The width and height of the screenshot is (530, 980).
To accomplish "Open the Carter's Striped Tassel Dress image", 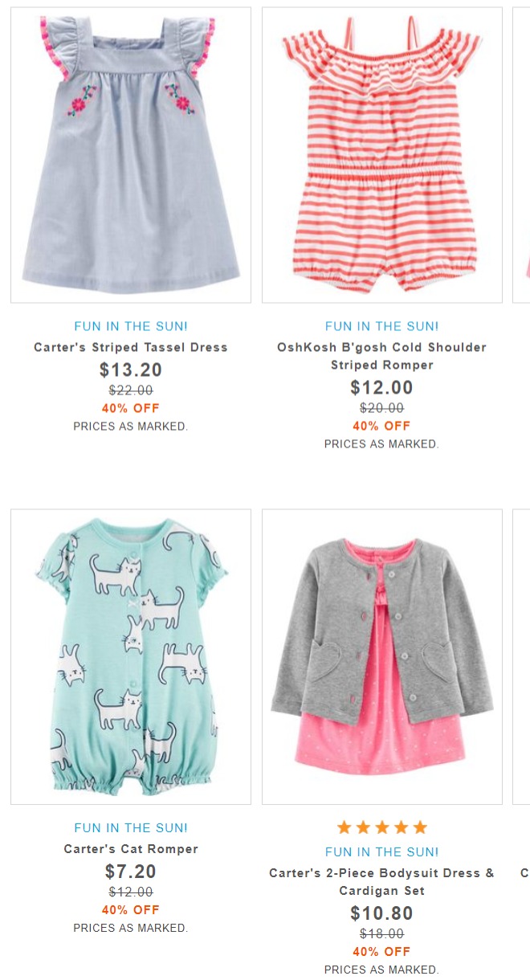I will point(131,155).
